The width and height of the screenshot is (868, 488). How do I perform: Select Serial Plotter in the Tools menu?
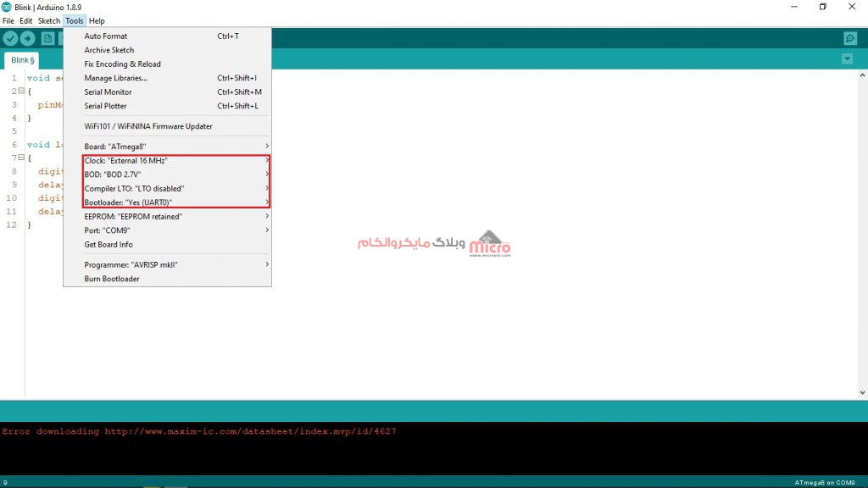(x=106, y=106)
